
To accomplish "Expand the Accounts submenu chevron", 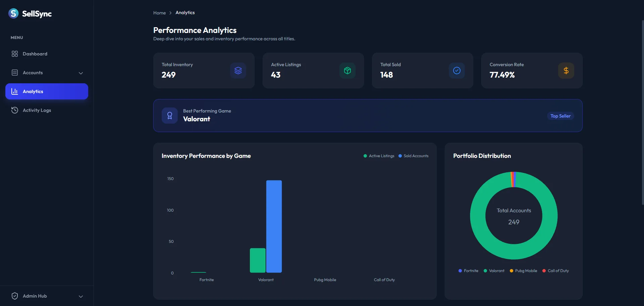I will point(81,73).
